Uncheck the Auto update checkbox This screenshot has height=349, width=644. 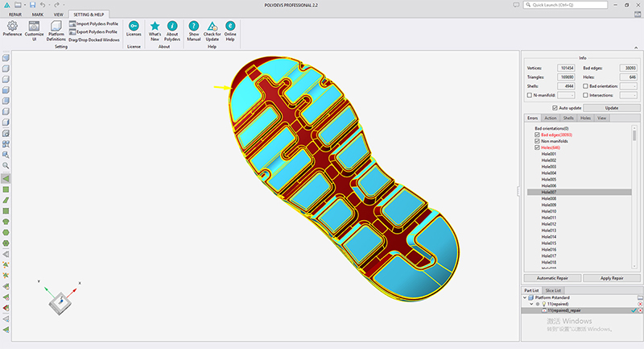pos(555,108)
